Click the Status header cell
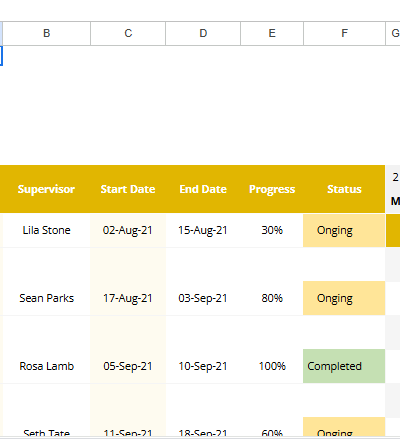The image size is (400, 439). click(344, 189)
